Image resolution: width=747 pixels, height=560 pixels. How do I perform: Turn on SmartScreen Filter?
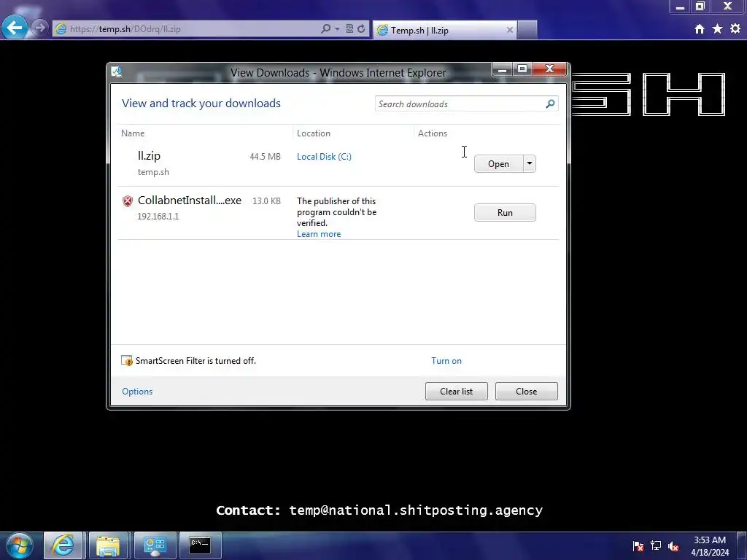pos(446,361)
